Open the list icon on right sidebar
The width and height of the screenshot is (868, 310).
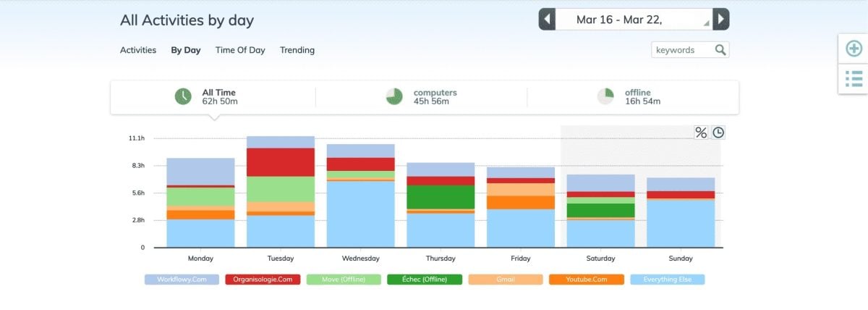pos(854,78)
